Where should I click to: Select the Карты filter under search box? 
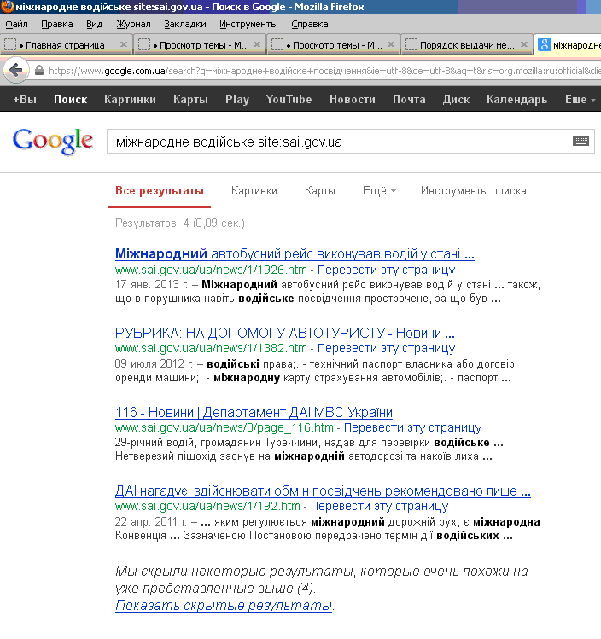[320, 191]
